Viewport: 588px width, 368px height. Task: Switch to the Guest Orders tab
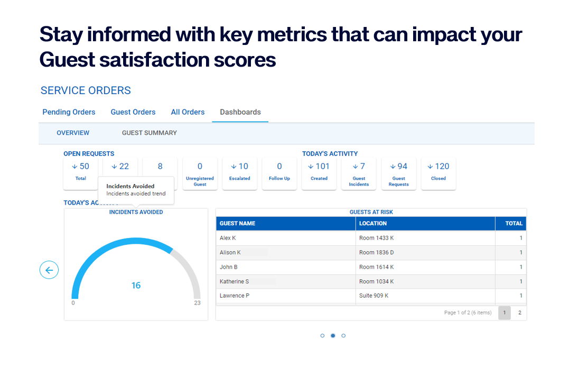133,112
